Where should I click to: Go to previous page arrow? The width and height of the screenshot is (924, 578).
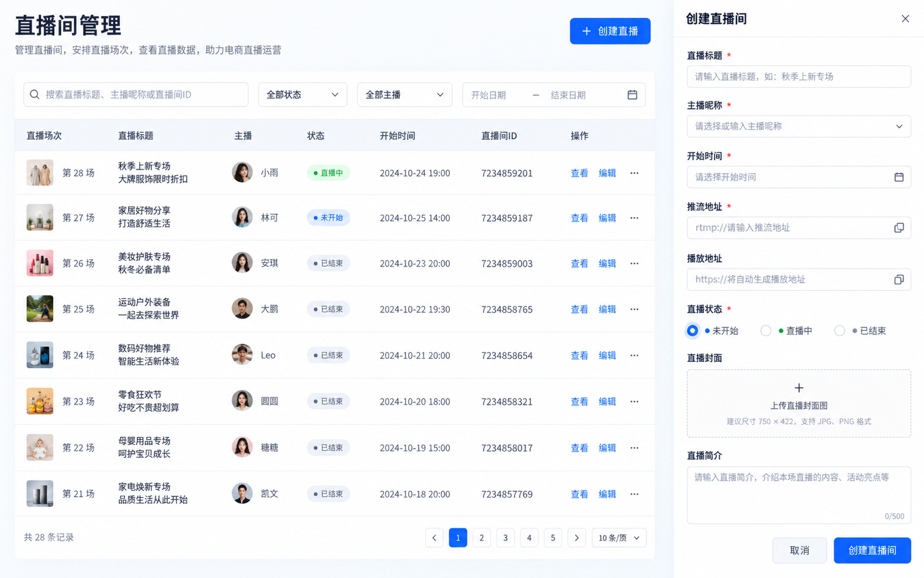tap(434, 538)
